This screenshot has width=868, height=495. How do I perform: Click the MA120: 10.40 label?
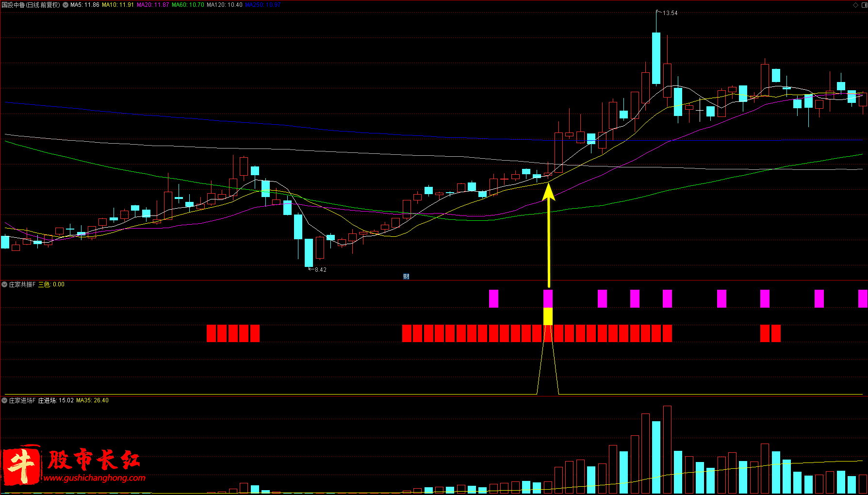click(225, 5)
